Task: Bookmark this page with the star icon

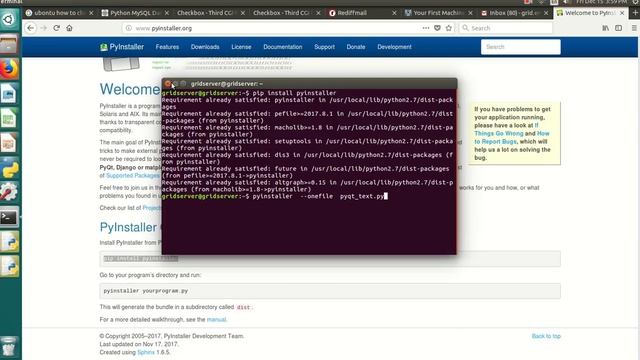Action: click(x=449, y=28)
